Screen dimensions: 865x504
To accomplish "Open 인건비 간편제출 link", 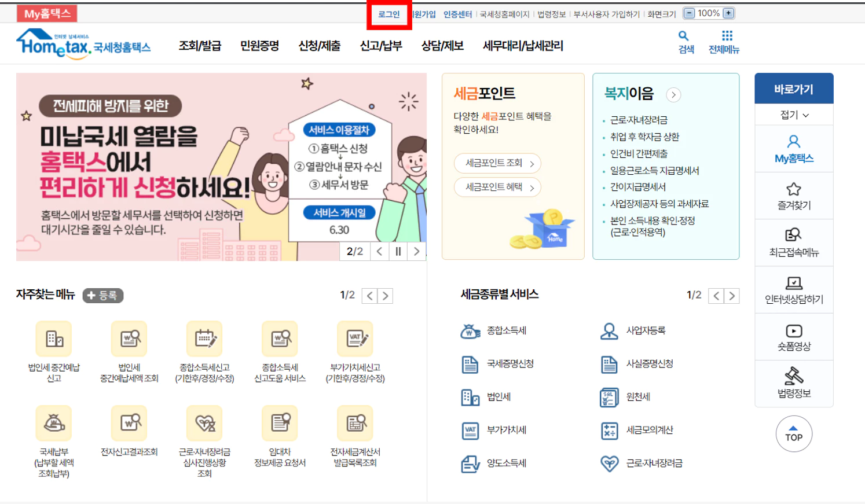I will (x=639, y=154).
